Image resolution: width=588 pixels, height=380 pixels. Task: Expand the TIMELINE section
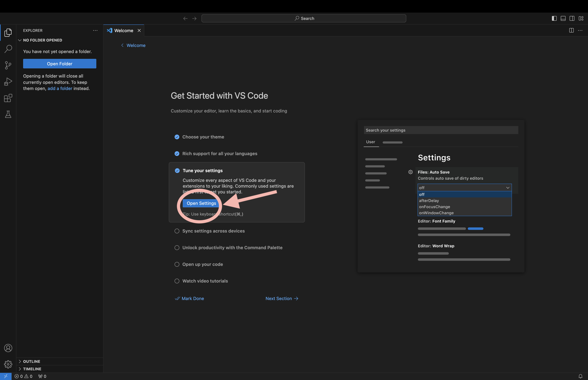coord(60,369)
